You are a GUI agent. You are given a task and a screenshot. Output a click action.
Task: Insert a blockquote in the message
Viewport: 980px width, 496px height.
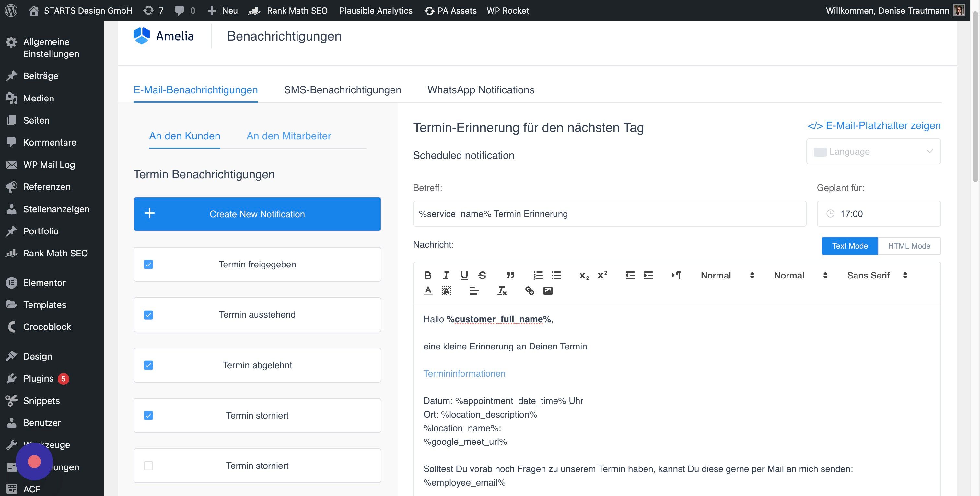click(x=510, y=275)
